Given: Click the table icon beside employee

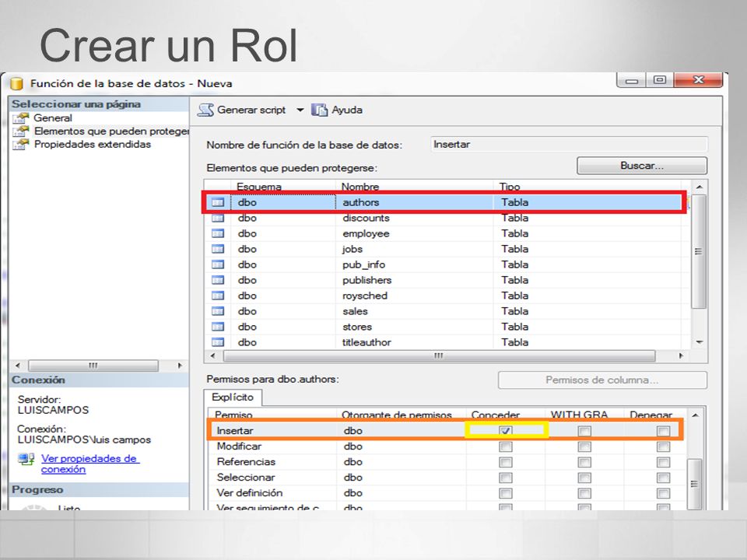Looking at the screenshot, I should pyautogui.click(x=218, y=234).
